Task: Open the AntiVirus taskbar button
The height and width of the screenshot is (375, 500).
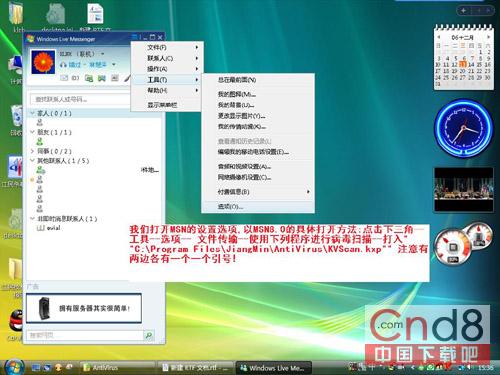Action: point(117,368)
